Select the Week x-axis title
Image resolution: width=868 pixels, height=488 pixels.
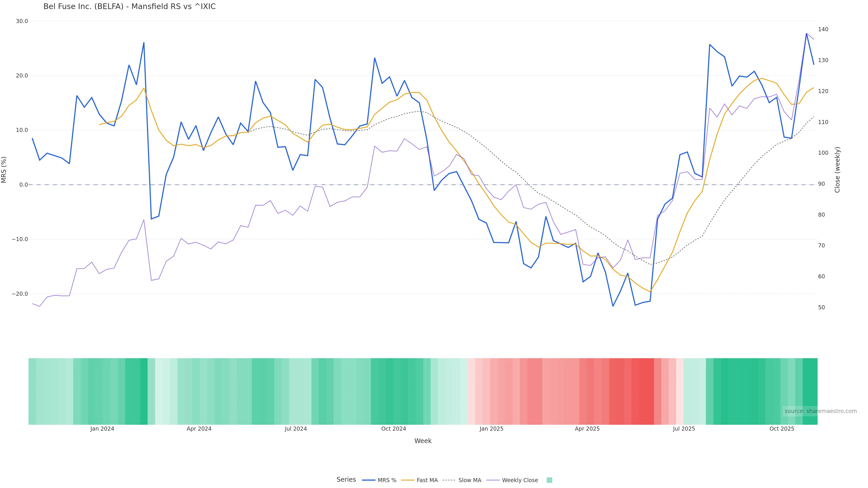click(422, 441)
